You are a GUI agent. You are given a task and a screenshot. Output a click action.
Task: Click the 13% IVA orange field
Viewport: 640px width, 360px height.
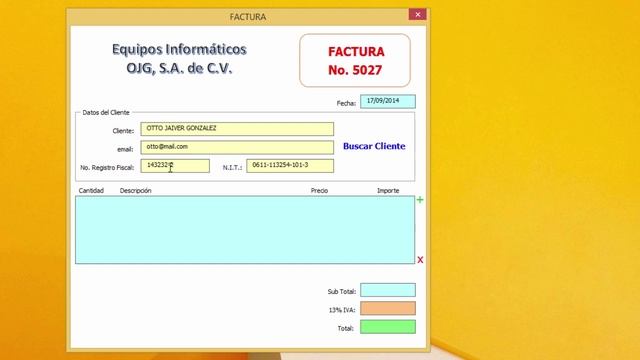click(388, 308)
